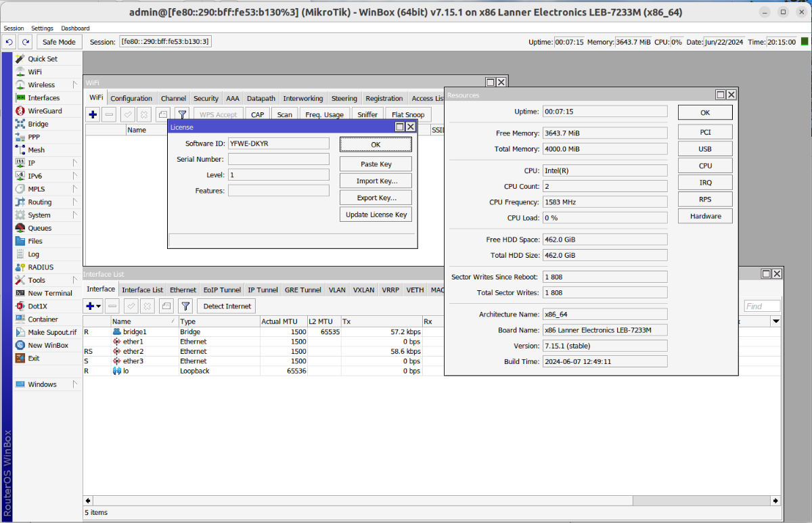Click the add plus icon in WiFi window
Viewport: 812px width, 523px height.
point(93,114)
